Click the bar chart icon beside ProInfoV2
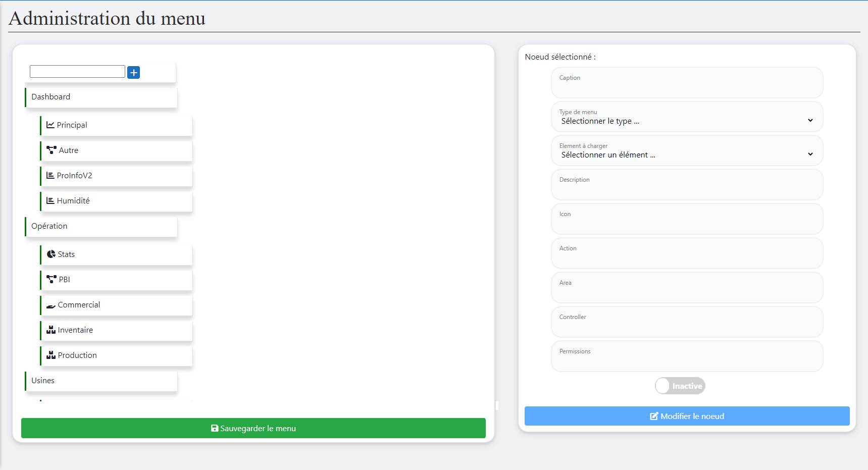868x470 pixels. tap(50, 175)
